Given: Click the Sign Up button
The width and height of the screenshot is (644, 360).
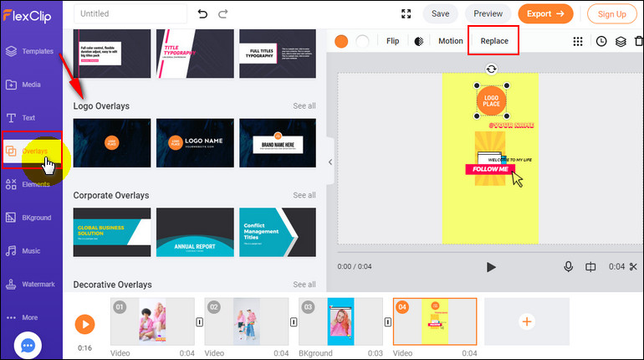Looking at the screenshot, I should 612,14.
